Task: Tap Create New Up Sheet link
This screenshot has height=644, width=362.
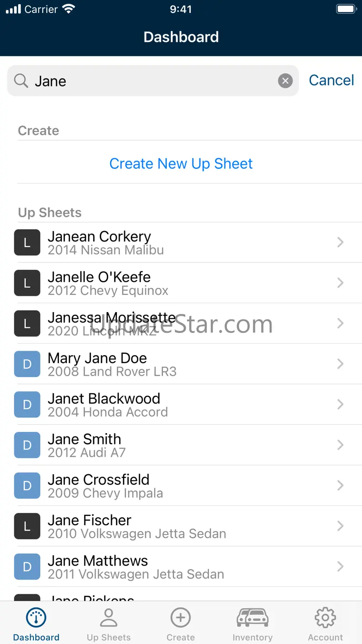Action: pos(181,163)
